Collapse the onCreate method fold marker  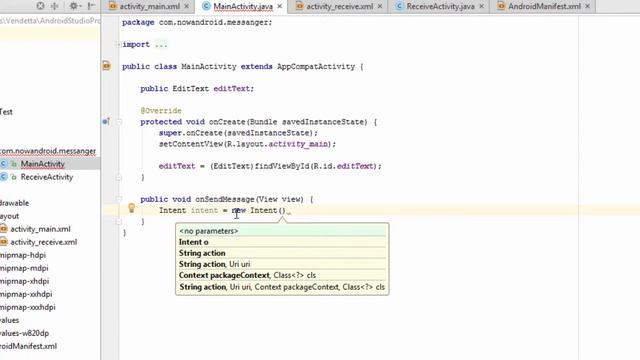point(119,122)
